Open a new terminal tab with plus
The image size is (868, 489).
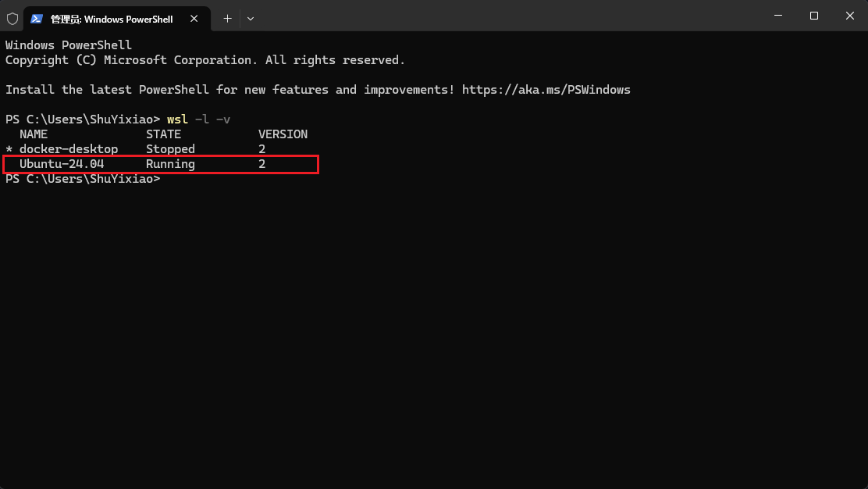point(227,19)
